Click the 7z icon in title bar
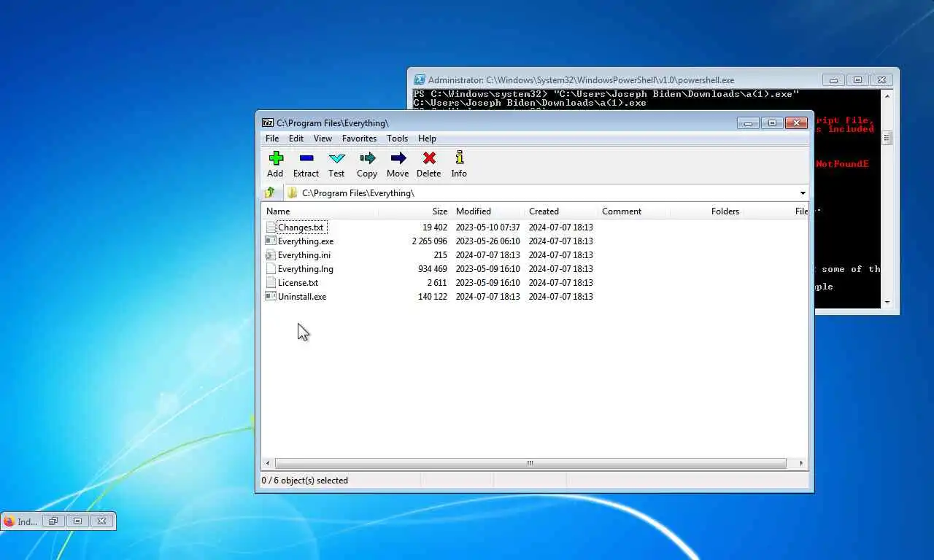This screenshot has width=934, height=560. coord(268,122)
